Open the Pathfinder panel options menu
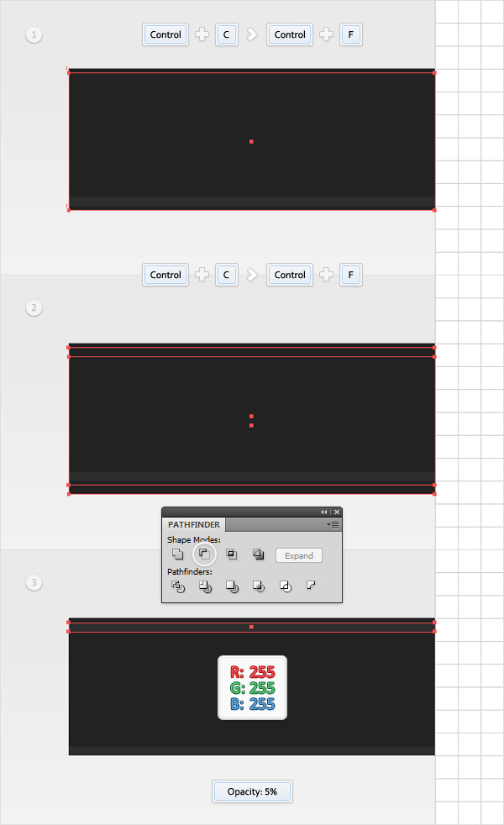Viewport: 504px width, 825px height. pyautogui.click(x=333, y=524)
